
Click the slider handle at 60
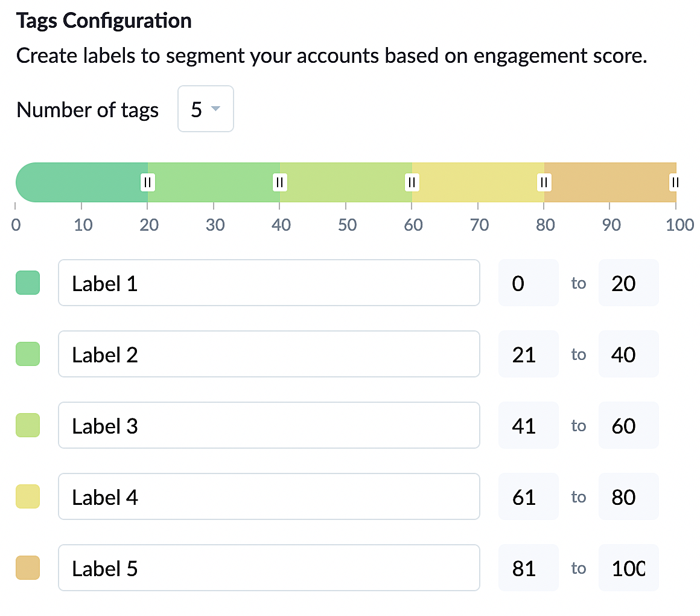click(412, 182)
